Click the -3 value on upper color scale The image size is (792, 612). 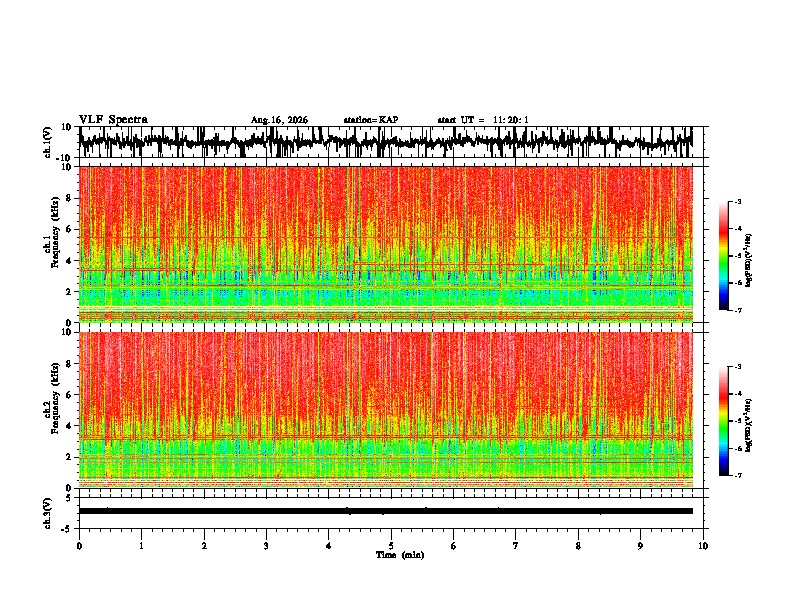tap(737, 201)
